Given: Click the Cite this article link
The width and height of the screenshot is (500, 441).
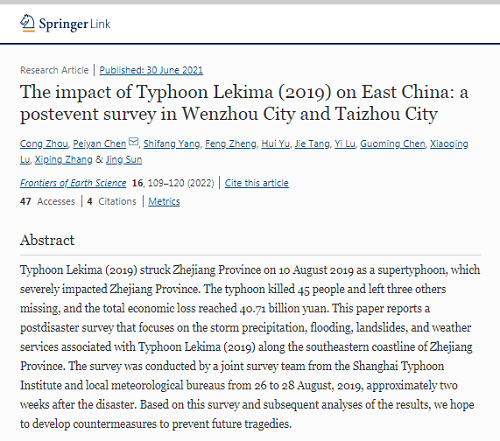Looking at the screenshot, I should 257,183.
